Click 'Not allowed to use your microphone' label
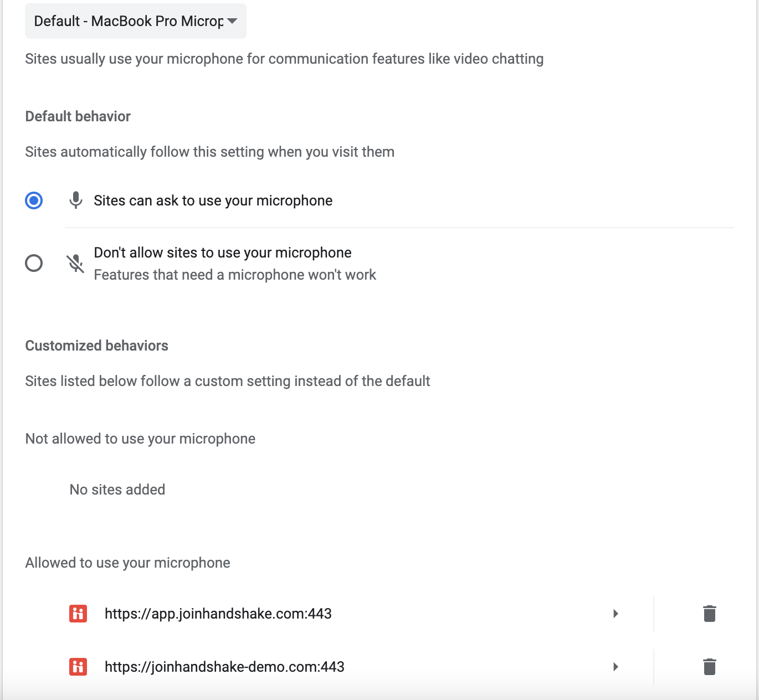Screen dimensions: 759x700 (140, 439)
